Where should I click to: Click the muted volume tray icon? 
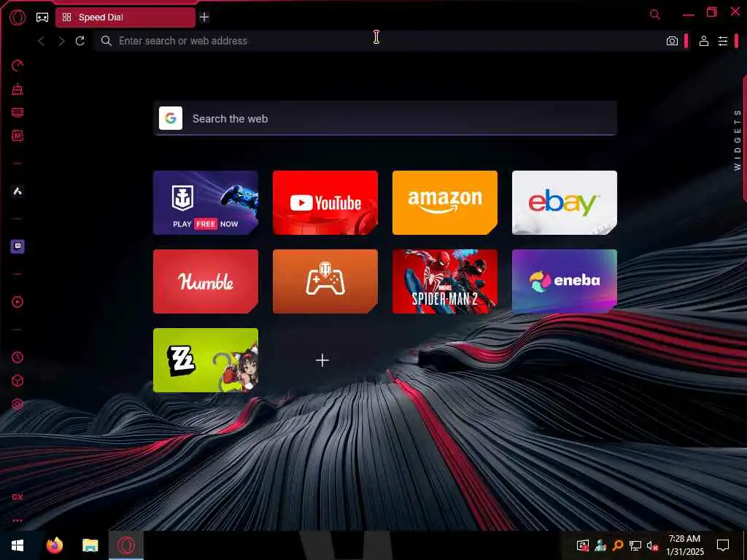(x=652, y=545)
